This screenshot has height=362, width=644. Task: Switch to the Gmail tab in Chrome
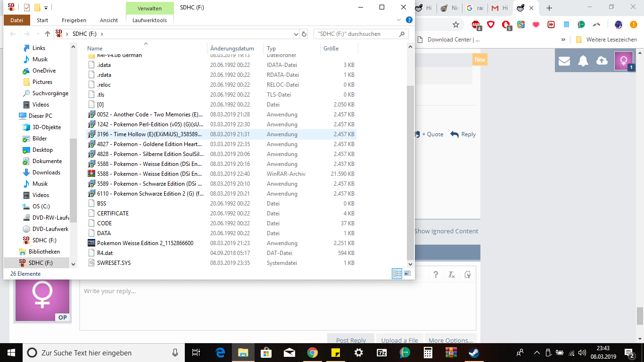[x=500, y=8]
